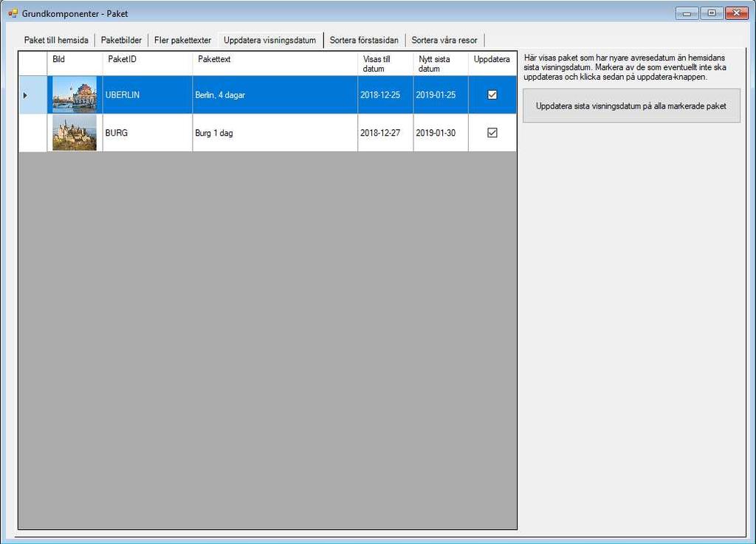Click Visas till datum column header
The image size is (756, 544).
(x=385, y=63)
